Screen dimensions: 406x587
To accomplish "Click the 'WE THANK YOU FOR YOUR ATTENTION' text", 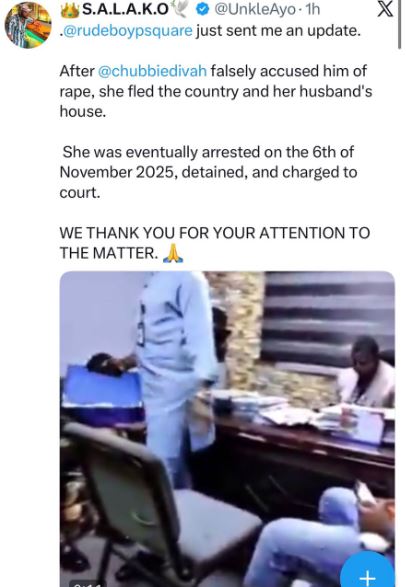I will [x=215, y=243].
